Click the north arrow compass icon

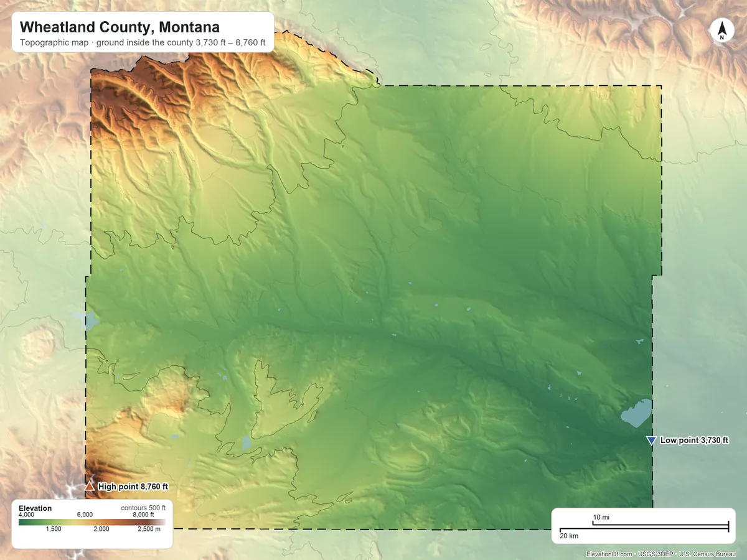pos(722,30)
